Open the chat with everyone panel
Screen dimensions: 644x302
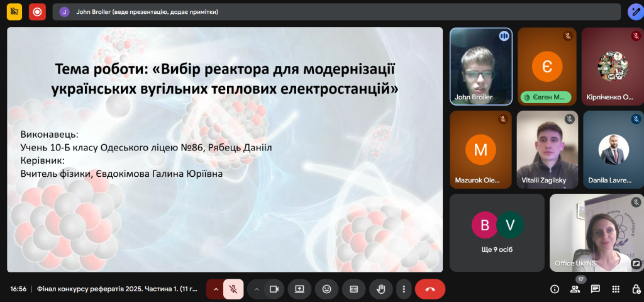595,289
